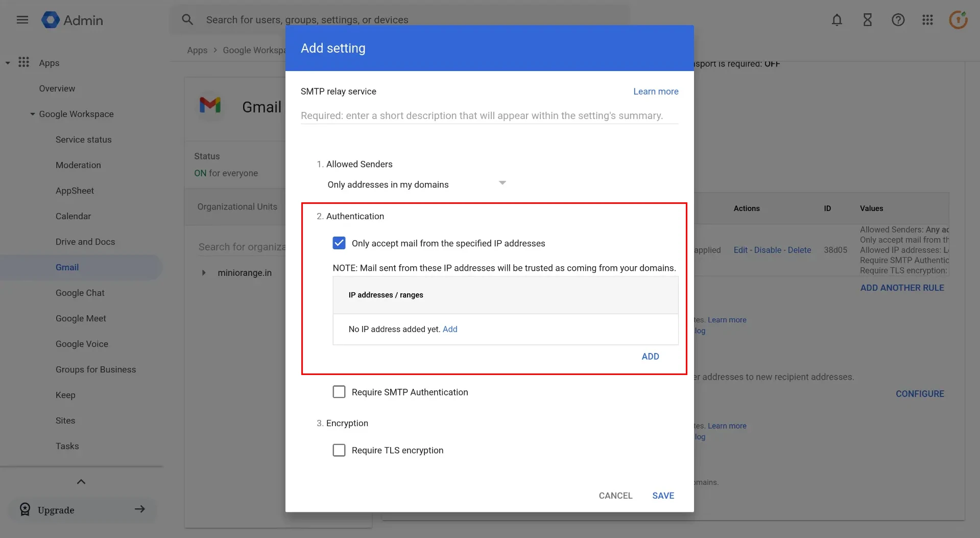The width and height of the screenshot is (980, 538).
Task: Open the Allowed Senders dropdown
Action: click(502, 182)
